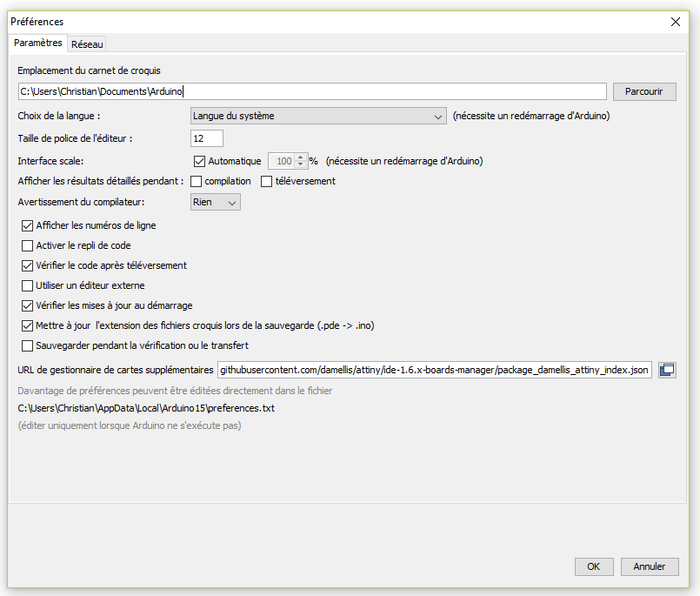The width and height of the screenshot is (700, 596).
Task: Click the 'Emplacement du carnet de croquis' label
Action: click(89, 70)
